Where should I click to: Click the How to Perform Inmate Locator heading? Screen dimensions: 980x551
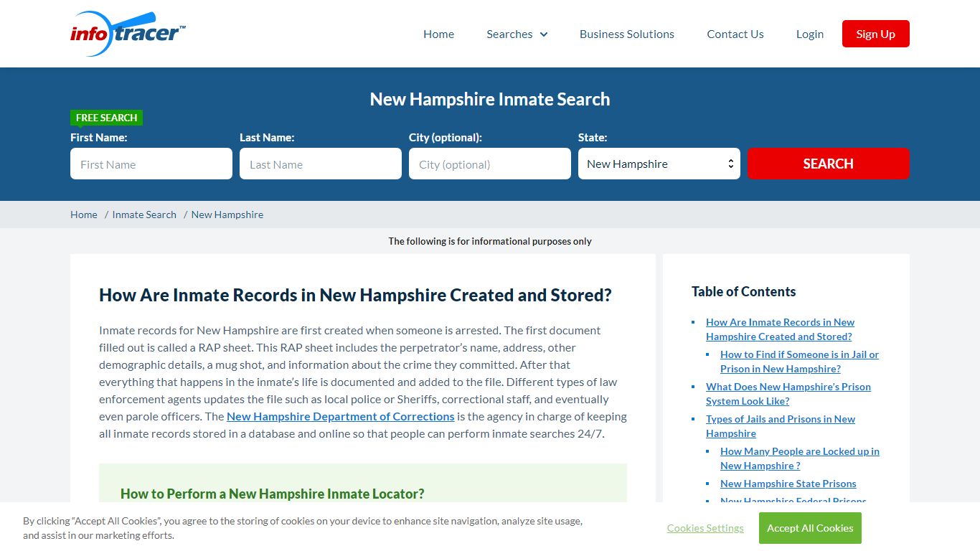coord(273,494)
